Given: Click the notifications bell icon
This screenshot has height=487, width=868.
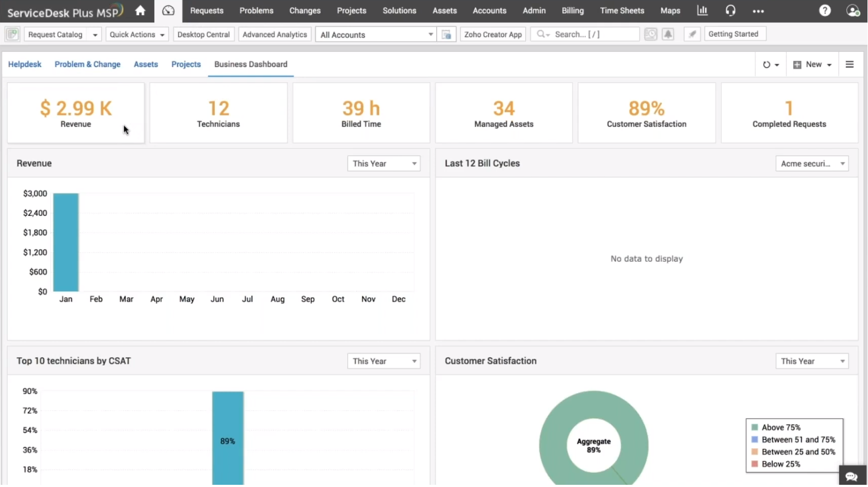Looking at the screenshot, I should coord(668,34).
